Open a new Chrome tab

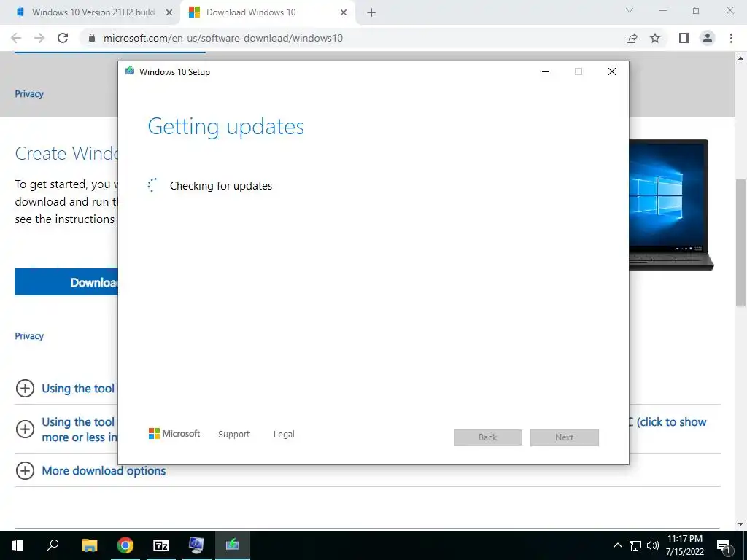pos(371,13)
